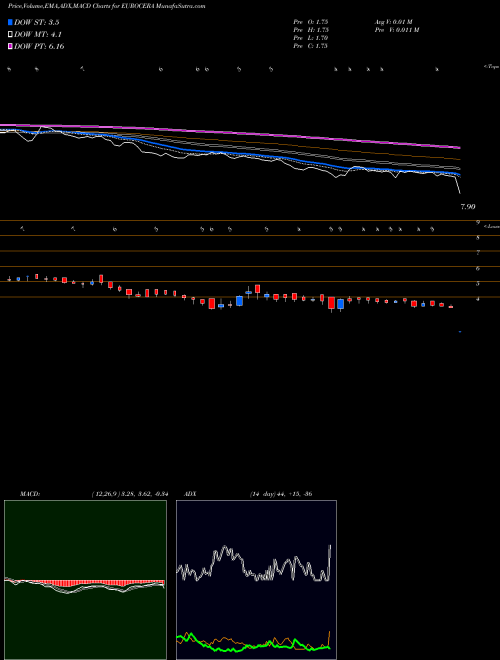Screen dimensions: 500x660
Task: Click the MACD (12,26,9) values text
Action: (130, 494)
